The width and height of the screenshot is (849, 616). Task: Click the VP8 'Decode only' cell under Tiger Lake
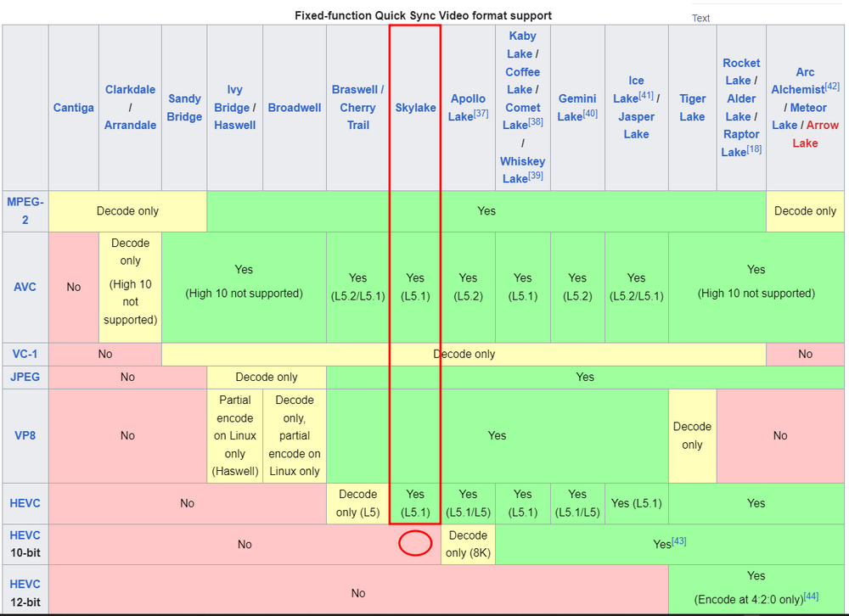click(692, 435)
